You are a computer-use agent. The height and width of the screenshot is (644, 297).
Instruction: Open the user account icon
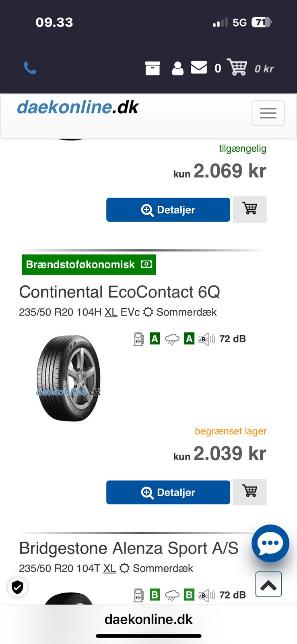(x=177, y=68)
